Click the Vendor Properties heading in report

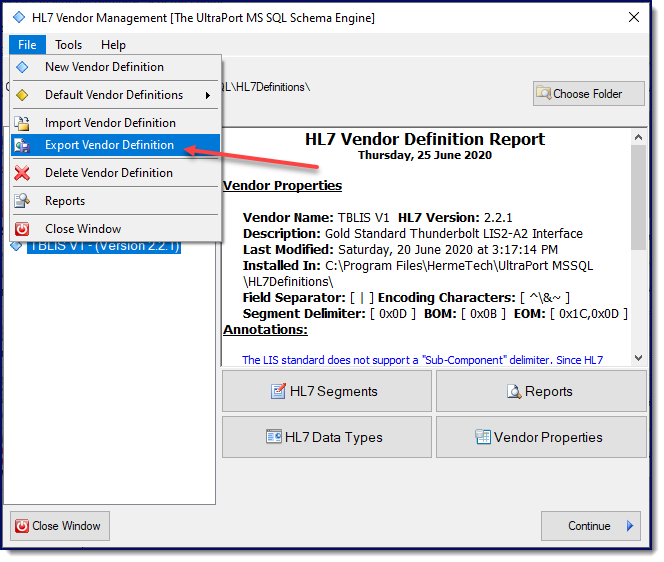(282, 185)
